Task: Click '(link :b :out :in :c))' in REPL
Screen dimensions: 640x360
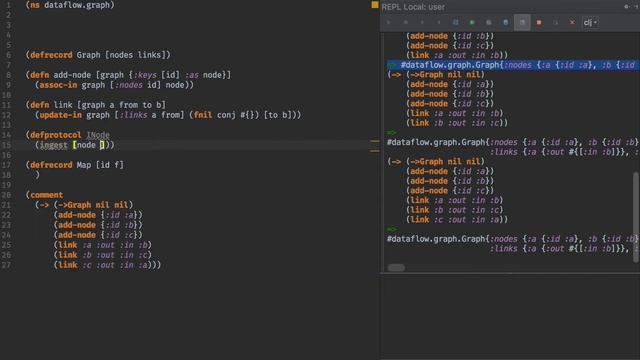Action: (457, 123)
